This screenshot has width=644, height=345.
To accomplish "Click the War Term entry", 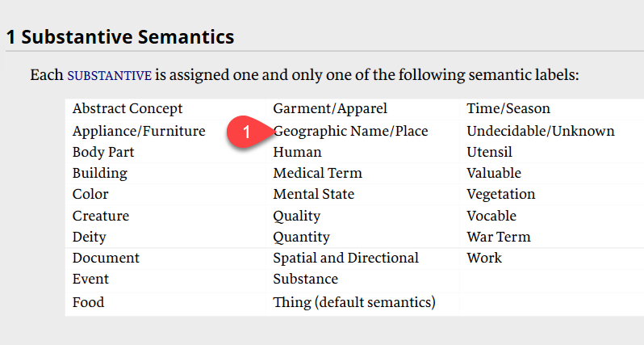I will (499, 237).
